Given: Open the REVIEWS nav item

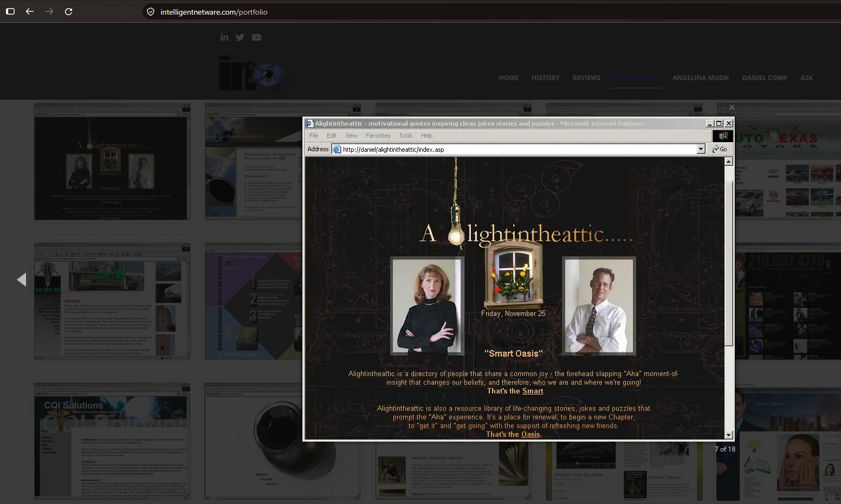Looking at the screenshot, I should [x=586, y=78].
